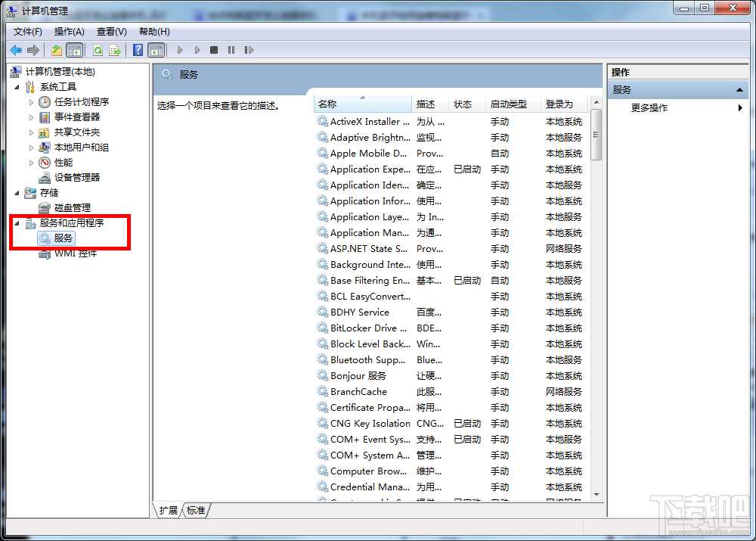Sort services by 状态 column header

463,104
